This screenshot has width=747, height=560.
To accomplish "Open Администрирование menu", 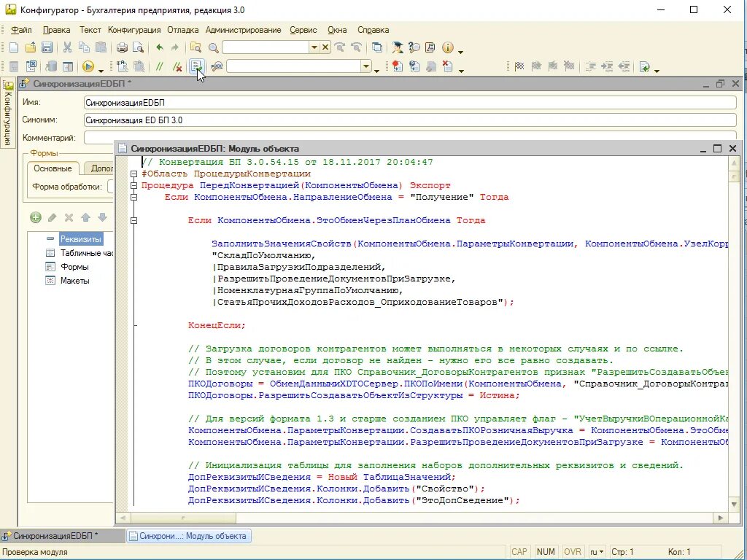I will [x=244, y=29].
